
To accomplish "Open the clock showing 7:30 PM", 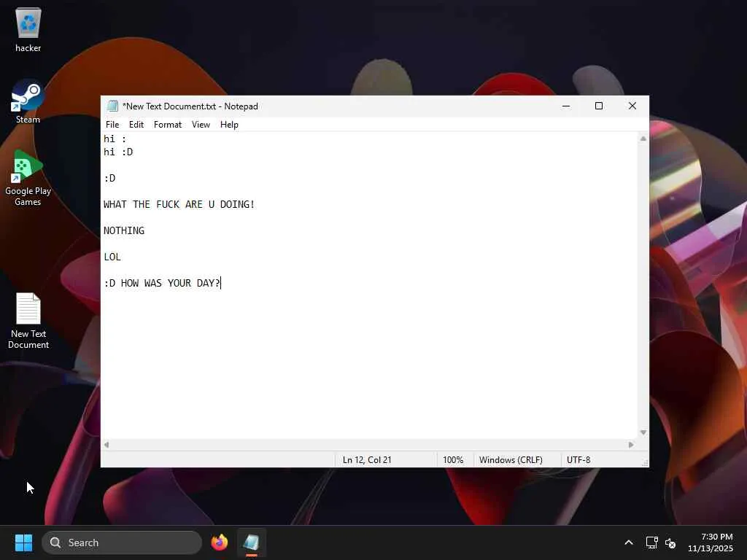I will [711, 542].
